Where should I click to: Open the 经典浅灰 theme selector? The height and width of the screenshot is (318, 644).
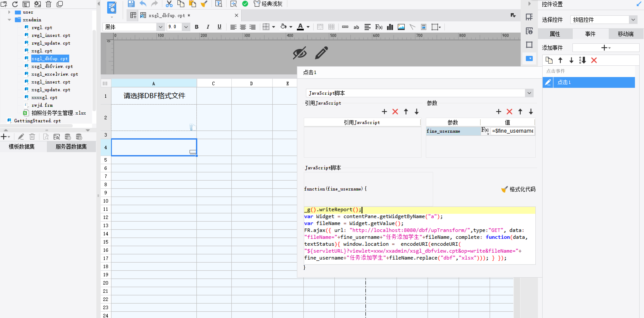(x=268, y=4)
